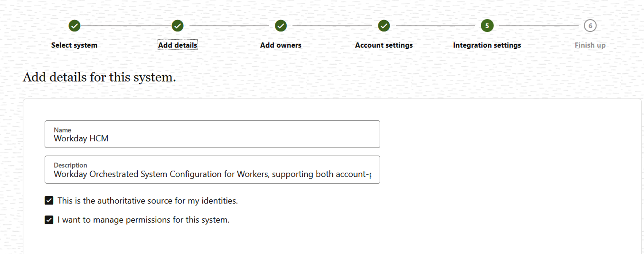Click the Finish up step label
Screen dimensions: 644x254
(590, 45)
